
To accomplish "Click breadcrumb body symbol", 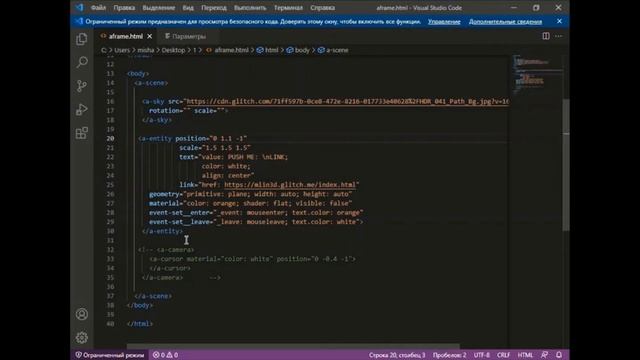I will (298, 50).
